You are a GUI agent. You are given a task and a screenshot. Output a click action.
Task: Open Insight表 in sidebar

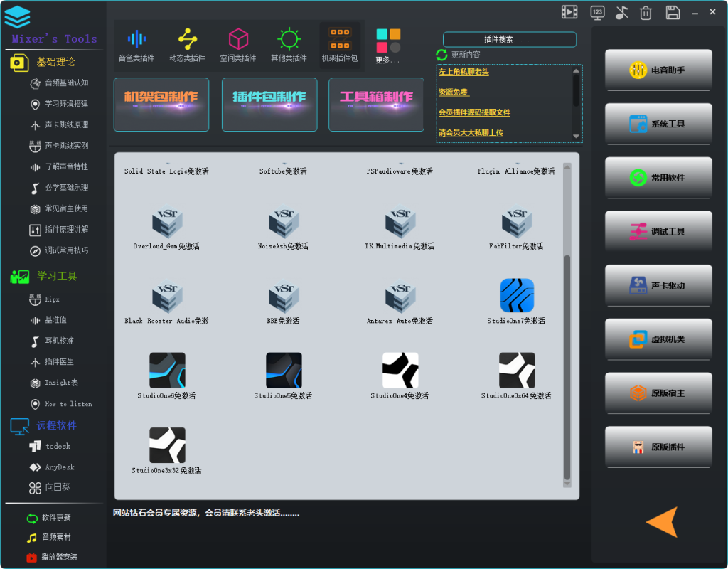(x=54, y=383)
